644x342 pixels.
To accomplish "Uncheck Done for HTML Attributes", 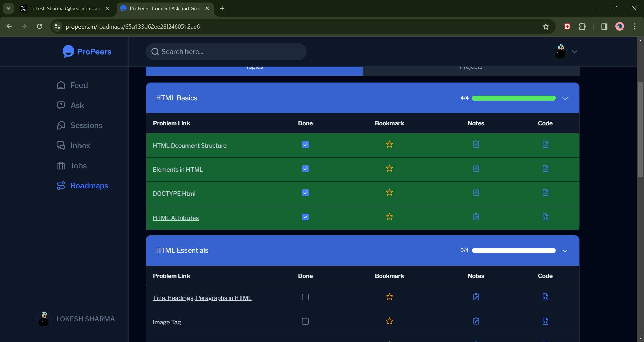I will point(305,217).
